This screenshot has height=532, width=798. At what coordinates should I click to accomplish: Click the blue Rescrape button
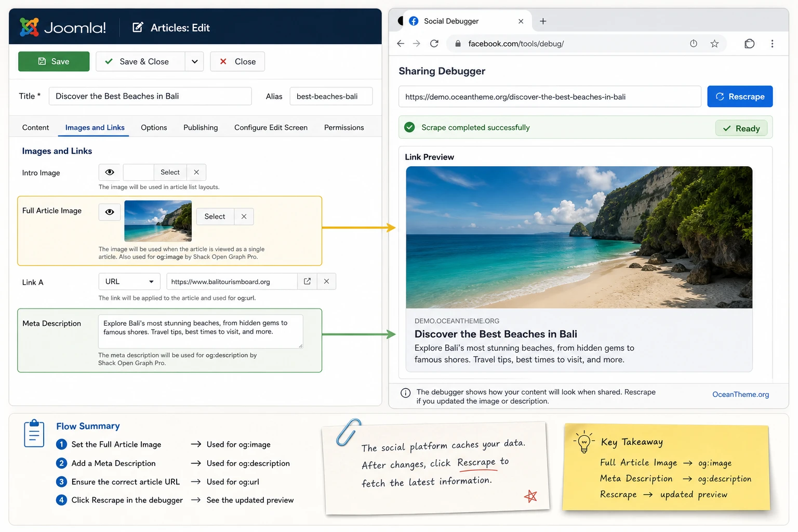coord(740,97)
